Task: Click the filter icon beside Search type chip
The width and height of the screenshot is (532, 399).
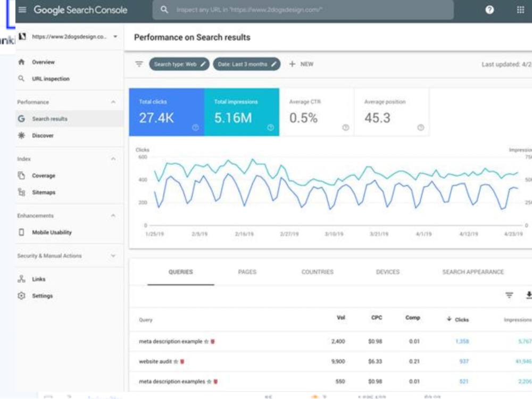Action: coord(139,64)
